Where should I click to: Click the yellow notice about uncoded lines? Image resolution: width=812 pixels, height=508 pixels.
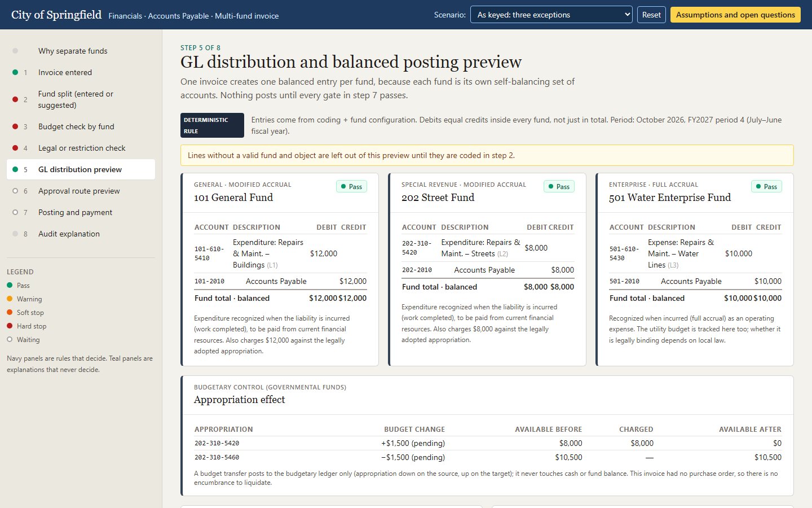487,155
